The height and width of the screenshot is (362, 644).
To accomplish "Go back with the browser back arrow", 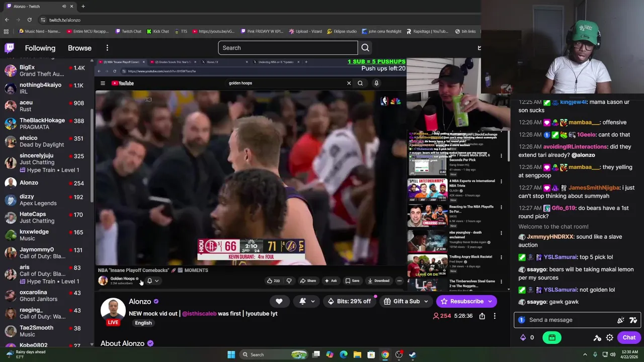I will coord(7,20).
